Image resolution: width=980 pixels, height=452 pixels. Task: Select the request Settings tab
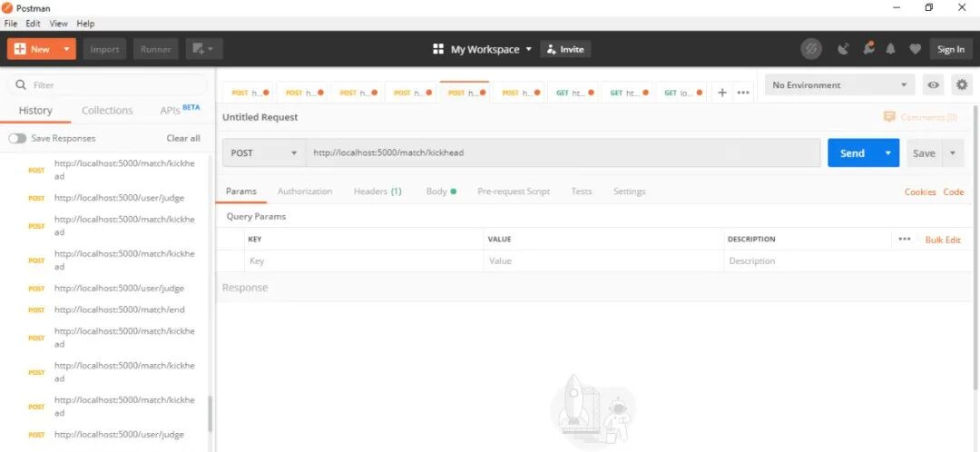pos(630,192)
